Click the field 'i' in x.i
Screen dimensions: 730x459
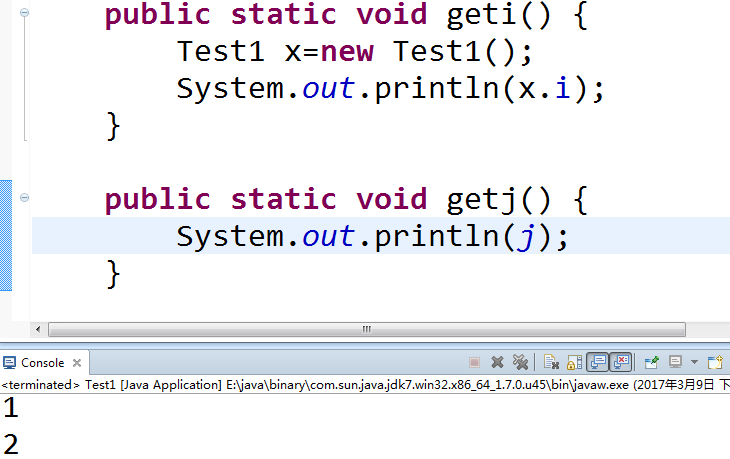[563, 88]
